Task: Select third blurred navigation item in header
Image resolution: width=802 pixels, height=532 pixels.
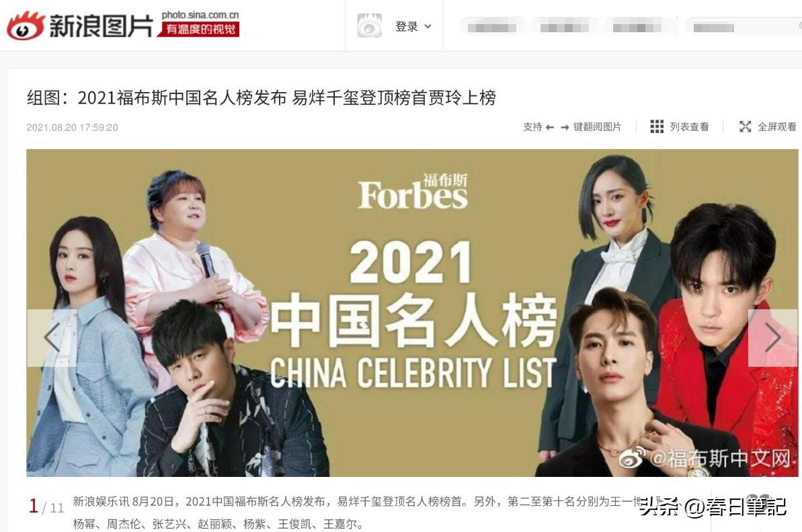Action: click(637, 27)
